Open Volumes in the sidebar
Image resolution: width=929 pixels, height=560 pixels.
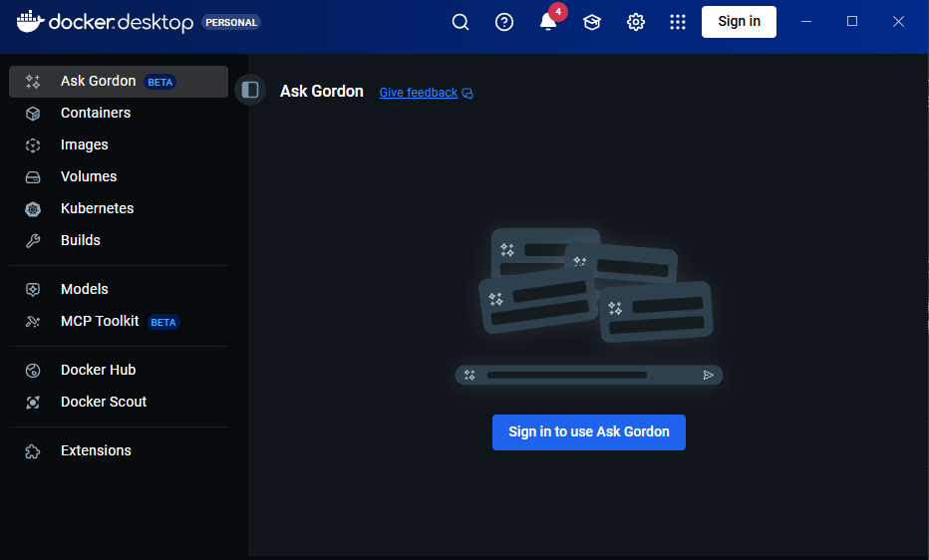89,176
